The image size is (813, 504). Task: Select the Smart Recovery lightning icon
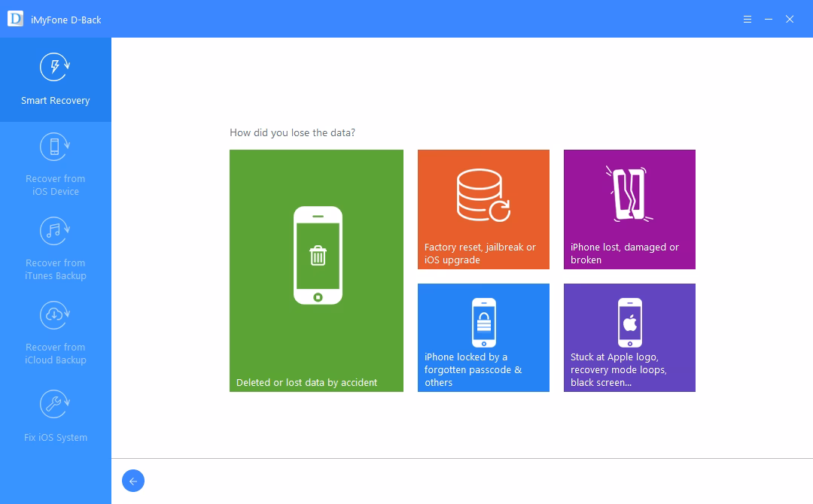coord(53,66)
